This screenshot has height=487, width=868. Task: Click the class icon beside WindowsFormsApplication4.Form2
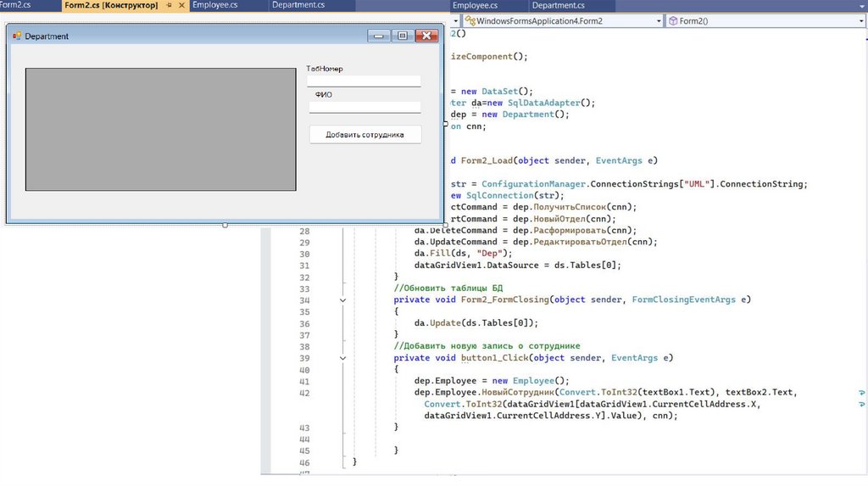(x=470, y=20)
